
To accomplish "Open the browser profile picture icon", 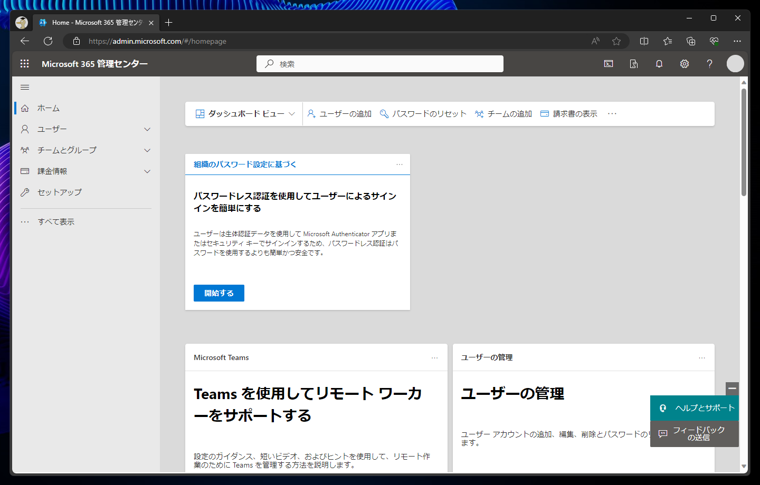I will point(21,22).
